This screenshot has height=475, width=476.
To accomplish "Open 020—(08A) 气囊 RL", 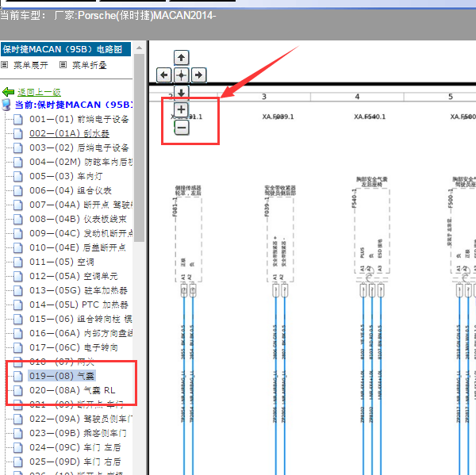I will 72,390.
